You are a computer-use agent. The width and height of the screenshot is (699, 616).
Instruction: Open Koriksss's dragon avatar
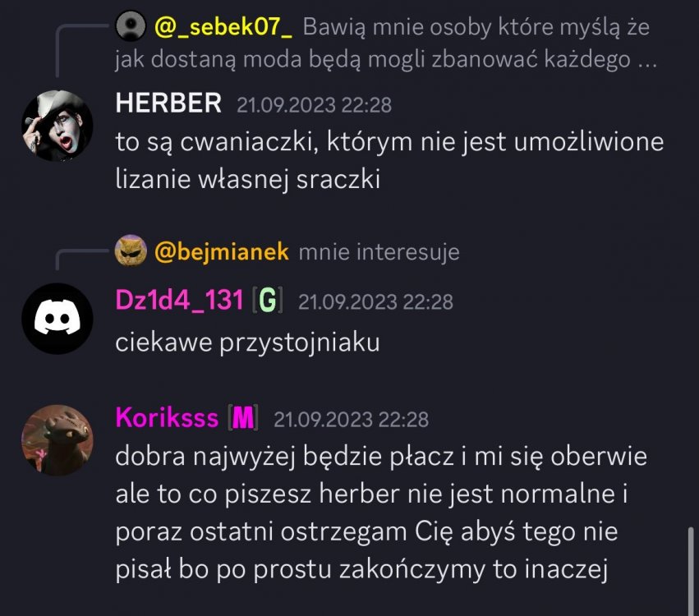[57, 440]
